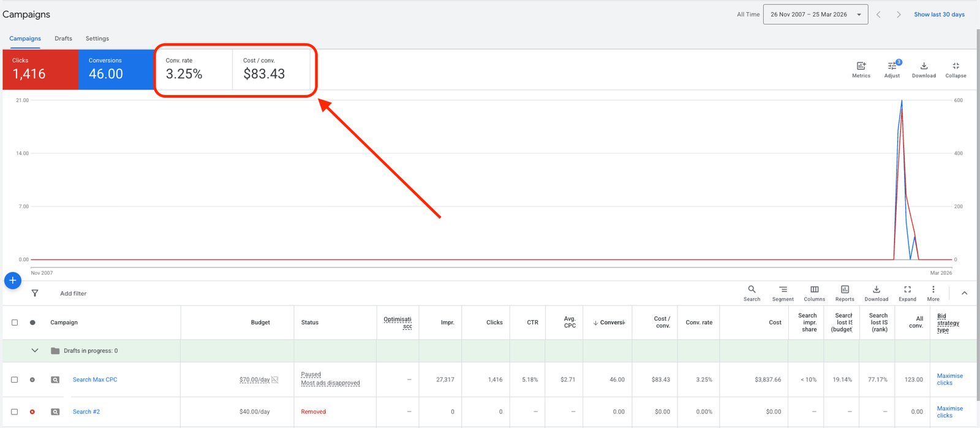Sort by Conversions column header
The width and height of the screenshot is (980, 428).
(609, 323)
